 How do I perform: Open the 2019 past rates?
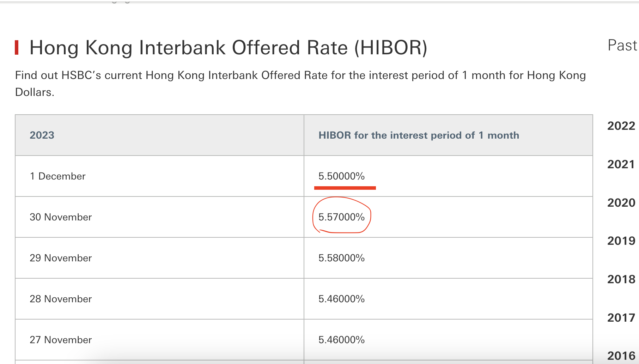tap(621, 241)
